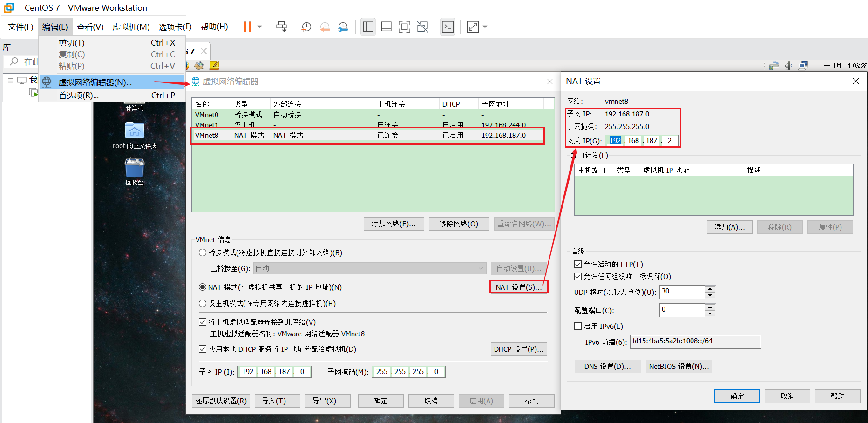The width and height of the screenshot is (868, 423).
Task: Uncheck 允许活动的 FTP(T)
Action: coord(578,264)
